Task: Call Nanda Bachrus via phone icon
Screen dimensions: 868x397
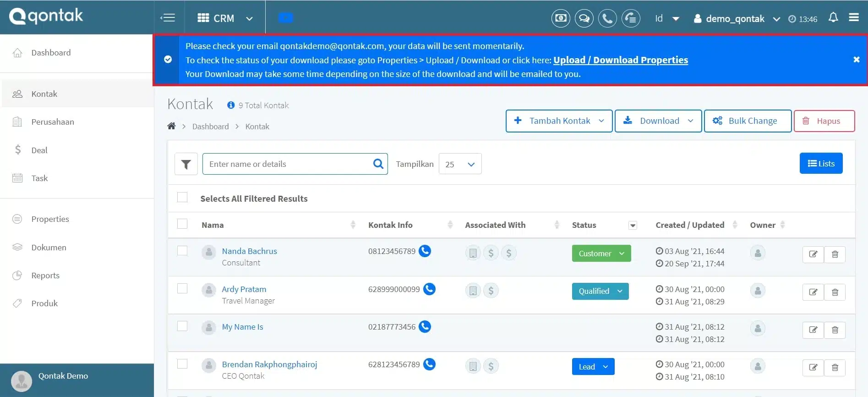Action: [x=425, y=251]
